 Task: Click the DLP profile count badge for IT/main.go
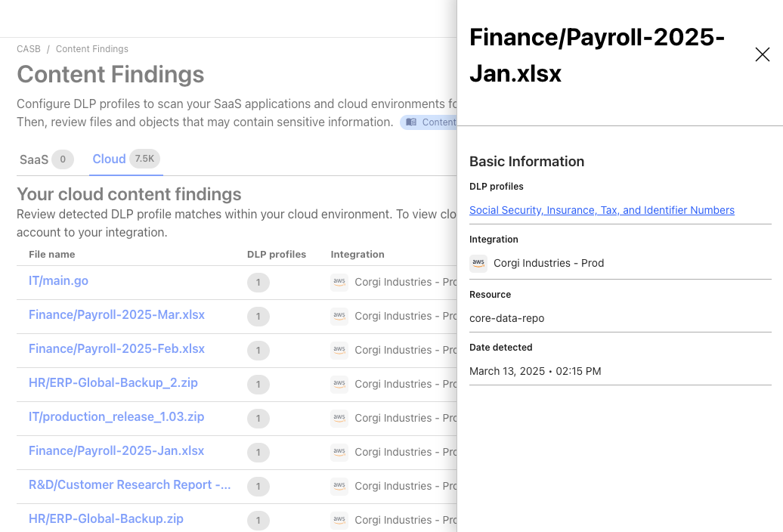coord(258,283)
